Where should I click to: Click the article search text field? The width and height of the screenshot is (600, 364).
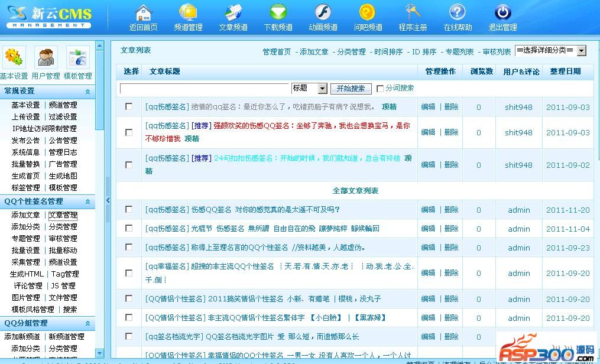pyautogui.click(x=205, y=88)
